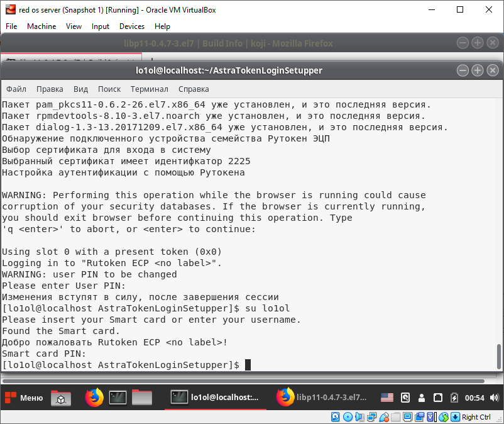This screenshot has height=424, width=504.
Task: Click VirtualBox audio status icon
Action: point(359,417)
